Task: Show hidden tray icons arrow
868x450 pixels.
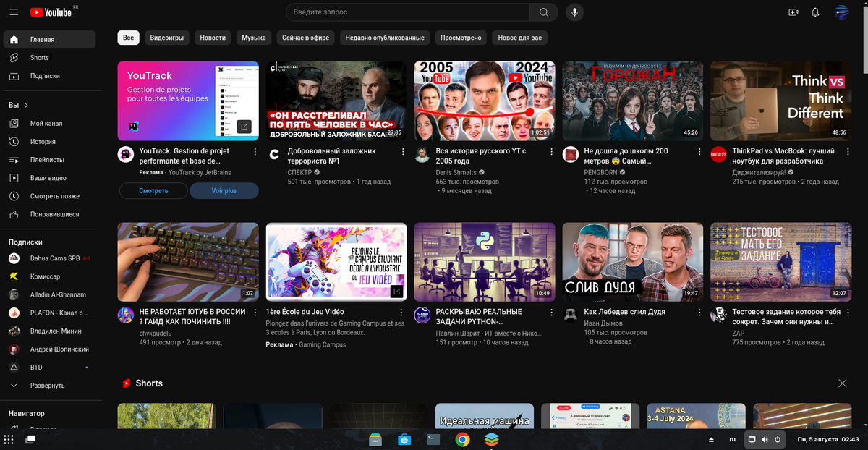Action: coord(711,440)
